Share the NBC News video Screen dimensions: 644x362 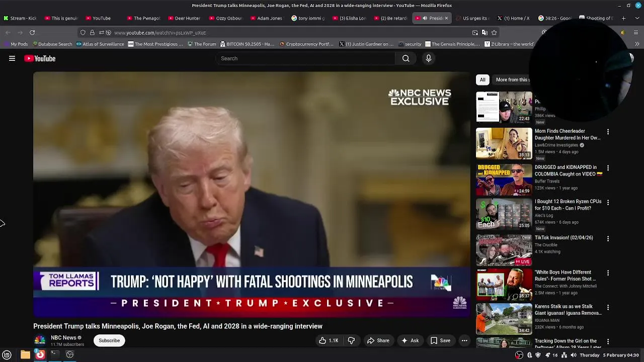(378, 340)
